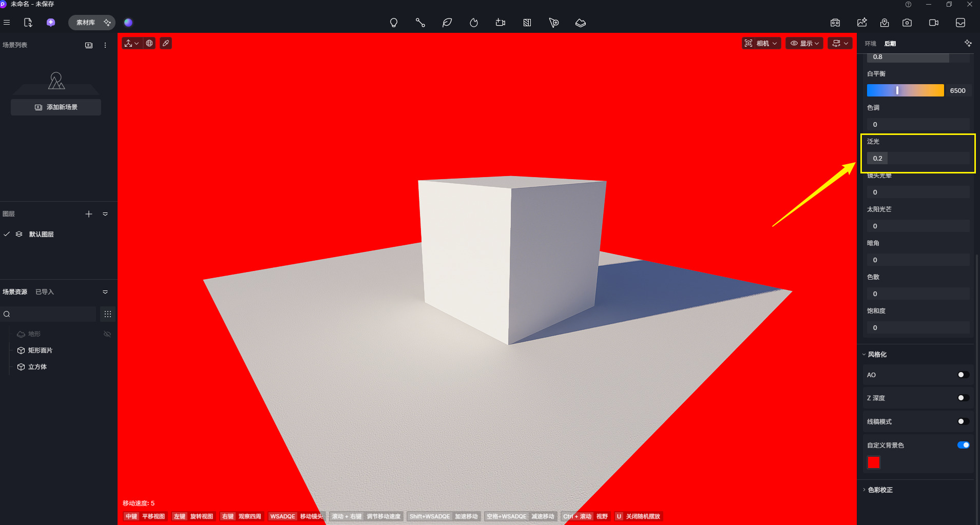Open the 素材库 button
980x525 pixels.
click(x=86, y=23)
